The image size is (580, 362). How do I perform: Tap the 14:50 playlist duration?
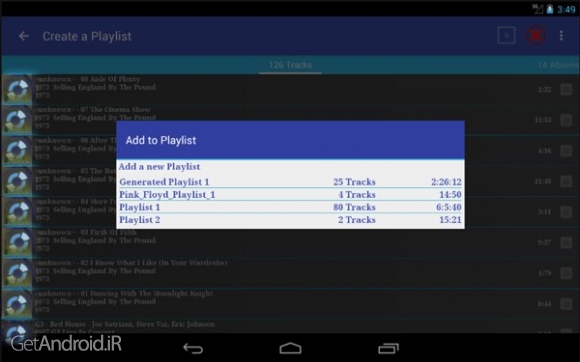tap(450, 194)
